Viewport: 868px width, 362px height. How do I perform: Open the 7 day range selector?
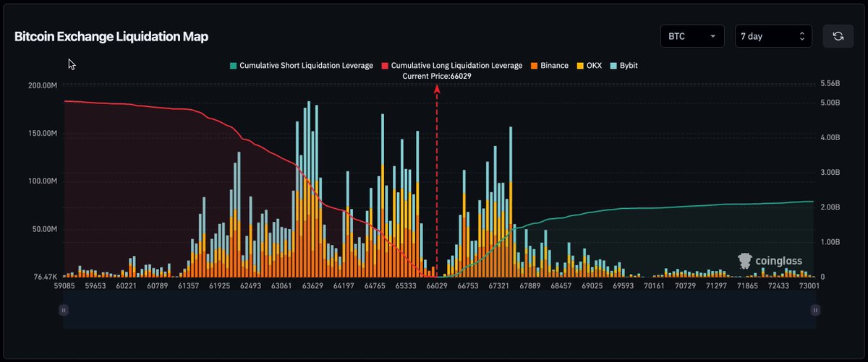[x=773, y=36]
